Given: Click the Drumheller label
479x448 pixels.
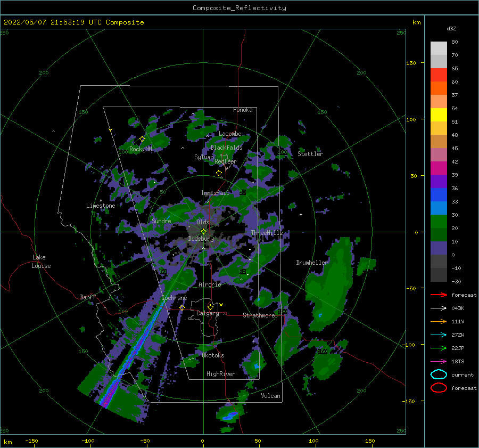Looking at the screenshot, I should 312,263.
